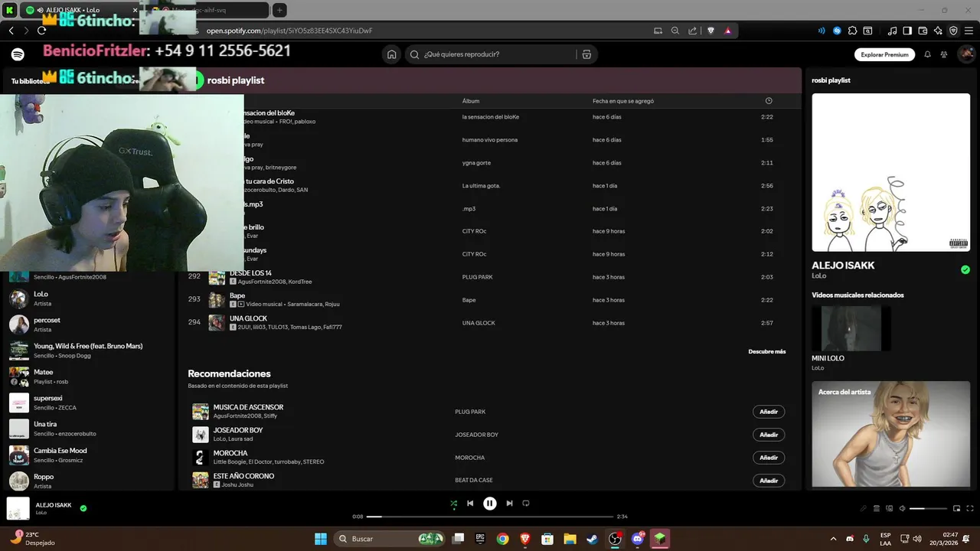This screenshot has height=551, width=980.
Task: Go to the previous track
Action: [x=470, y=504]
